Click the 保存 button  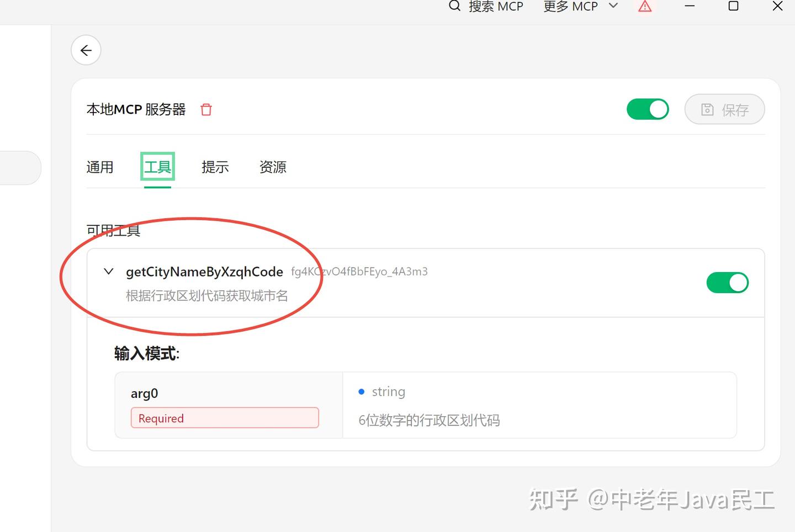click(724, 109)
